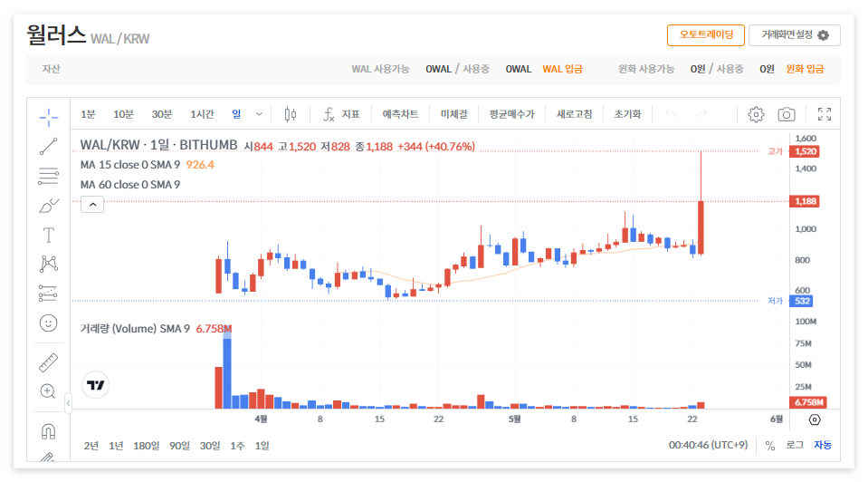Toggle the magnet snap mode
Screen dimensions: 868x482
pyautogui.click(x=49, y=431)
